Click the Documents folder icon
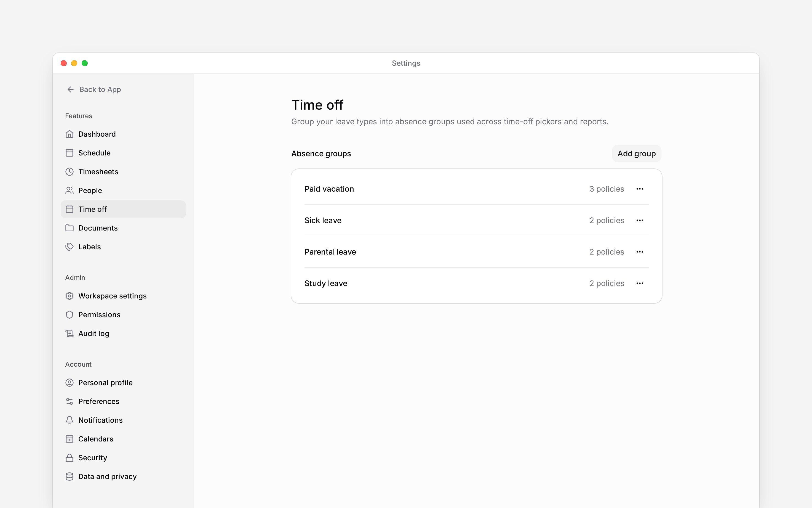Viewport: 812px width, 508px height. click(70, 228)
